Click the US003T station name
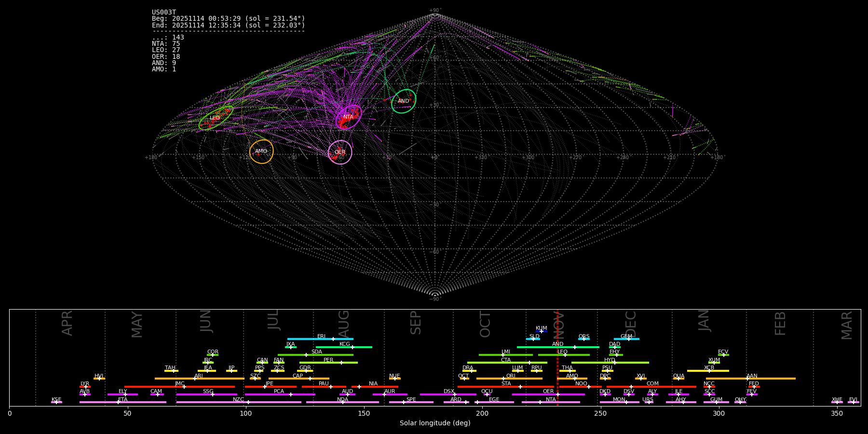This screenshot has width=868, height=434. click(164, 13)
